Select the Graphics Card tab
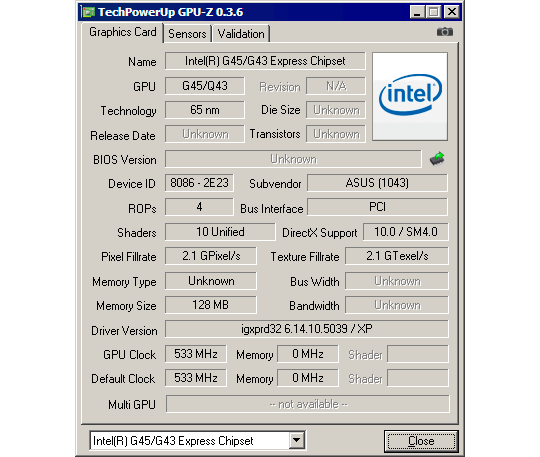The image size is (540, 457). click(123, 32)
